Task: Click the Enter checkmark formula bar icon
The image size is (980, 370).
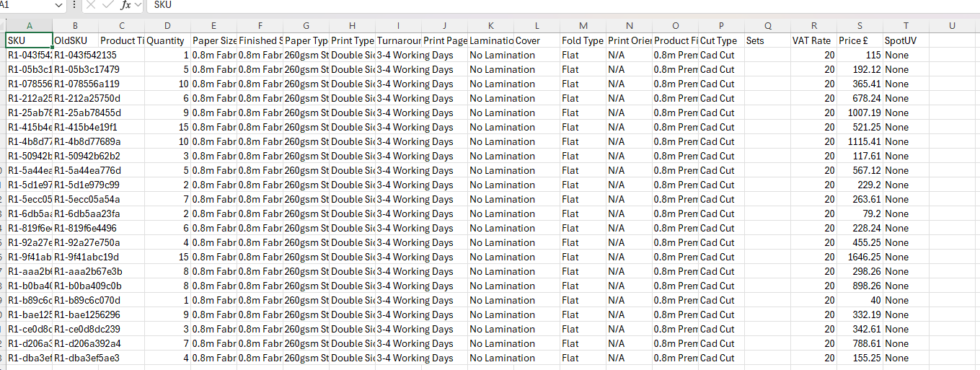Action: click(x=107, y=5)
